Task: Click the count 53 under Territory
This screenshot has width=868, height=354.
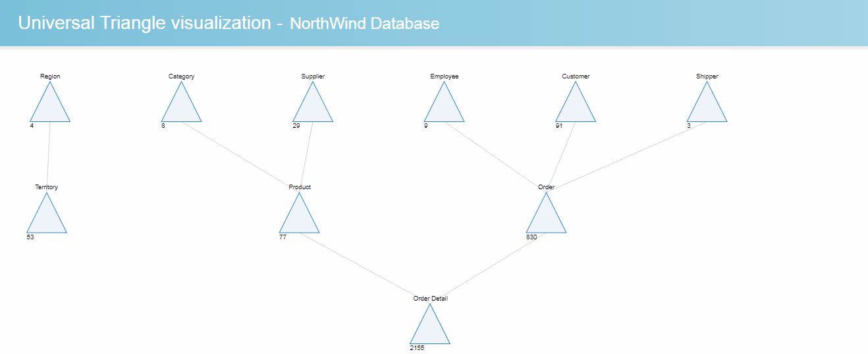Action: (30, 237)
